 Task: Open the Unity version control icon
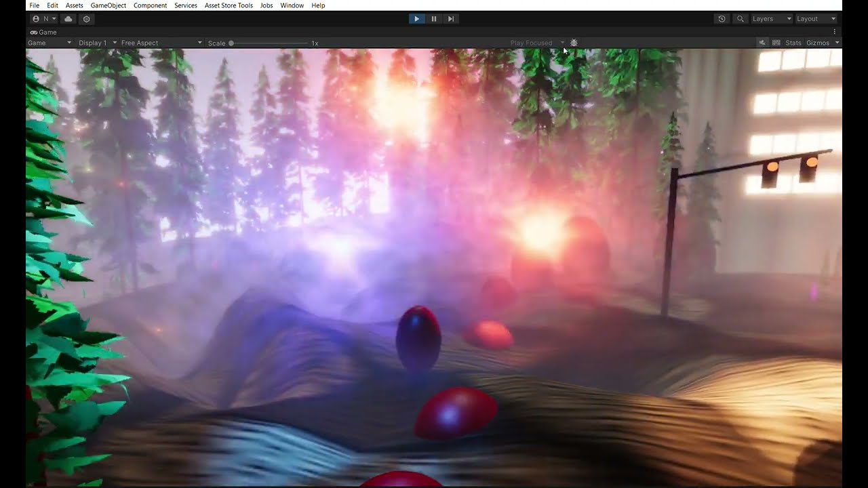(86, 19)
